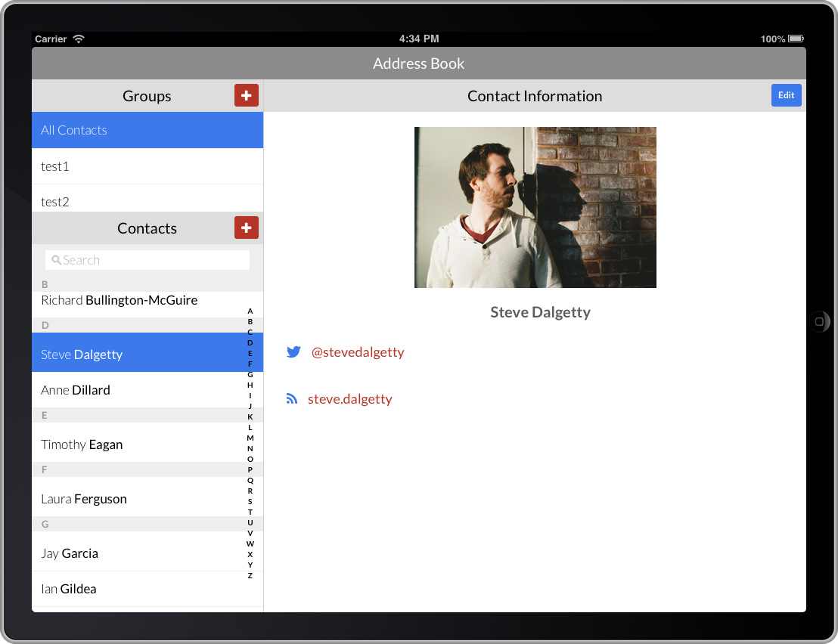Click the Groups header label
This screenshot has height=644, width=838.
pyautogui.click(x=147, y=95)
